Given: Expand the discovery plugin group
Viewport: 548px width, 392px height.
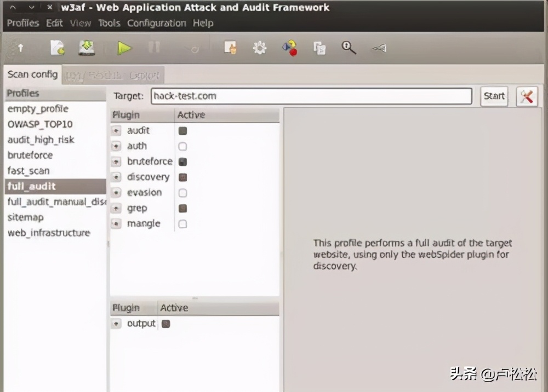Looking at the screenshot, I should click(x=116, y=177).
